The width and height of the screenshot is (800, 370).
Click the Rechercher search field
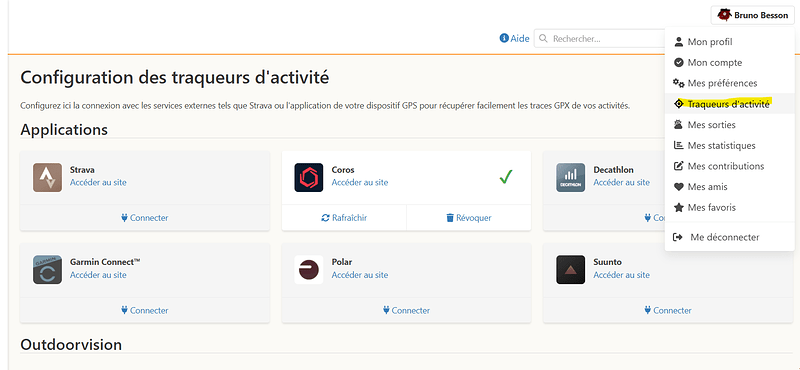[x=600, y=38]
